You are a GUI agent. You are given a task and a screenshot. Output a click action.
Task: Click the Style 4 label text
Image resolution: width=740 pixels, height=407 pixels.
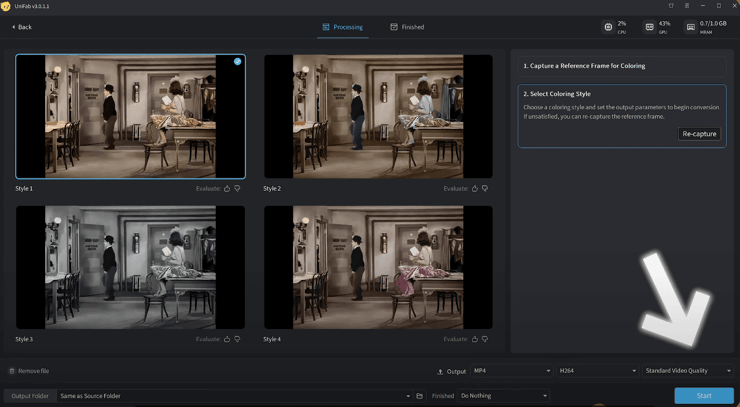272,339
